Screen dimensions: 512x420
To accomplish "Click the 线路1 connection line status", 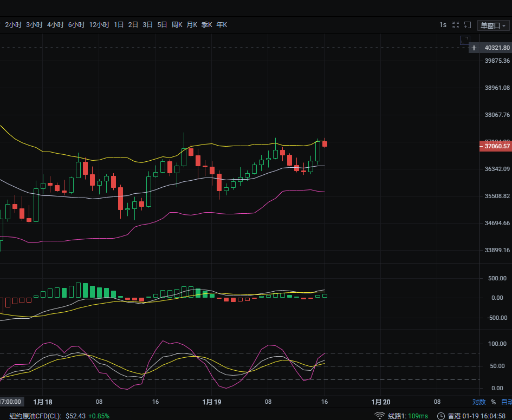I will (407, 416).
